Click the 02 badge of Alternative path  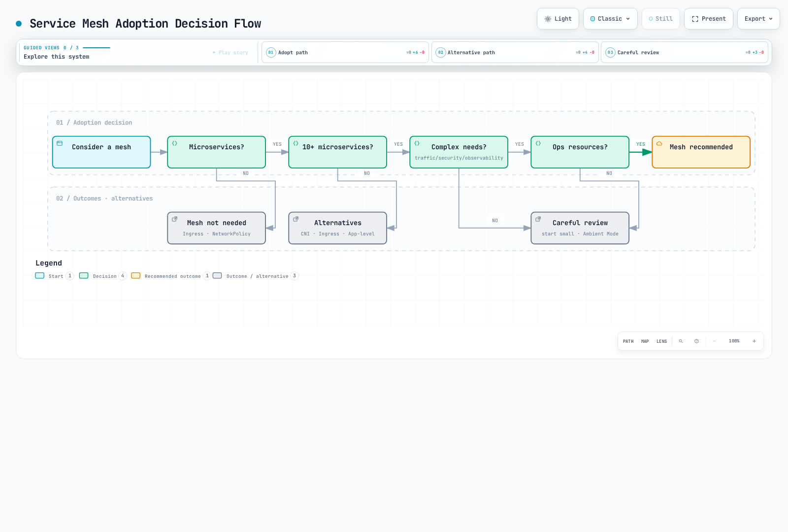coord(441,52)
